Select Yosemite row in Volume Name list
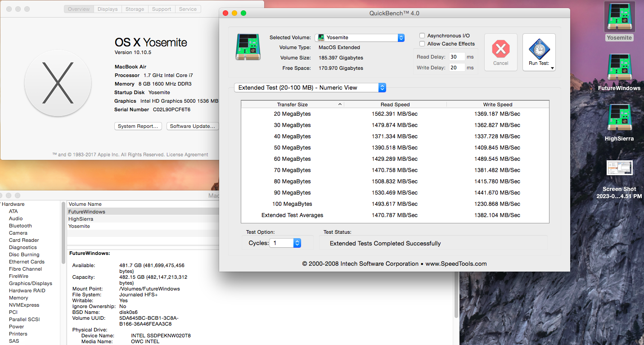644x345 pixels. 143,226
